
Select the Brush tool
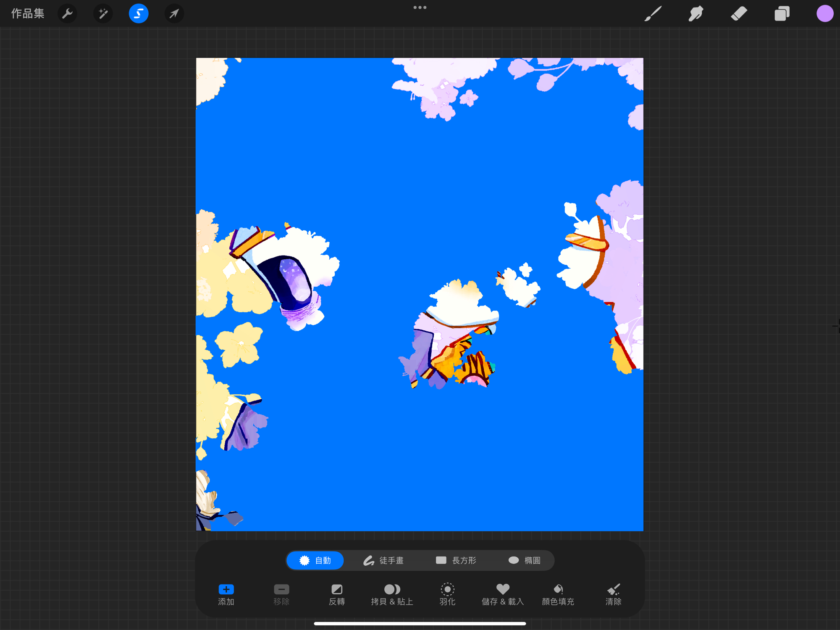click(653, 14)
